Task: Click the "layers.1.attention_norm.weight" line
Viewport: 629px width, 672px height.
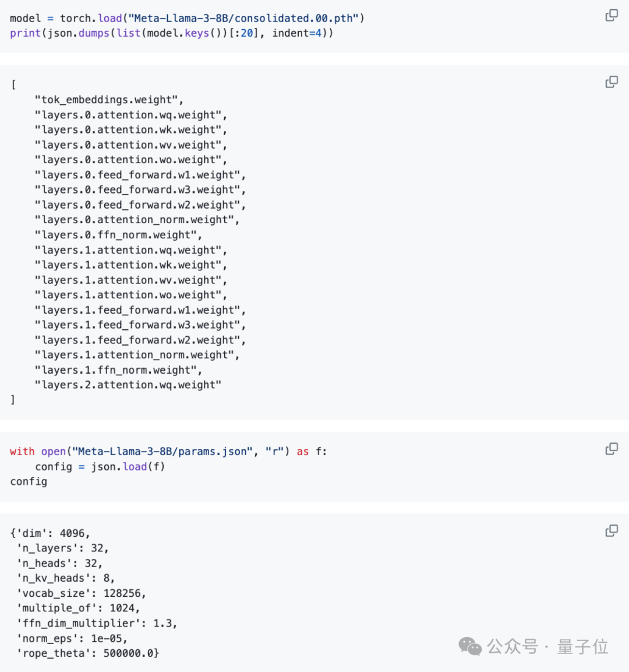Action: point(137,355)
